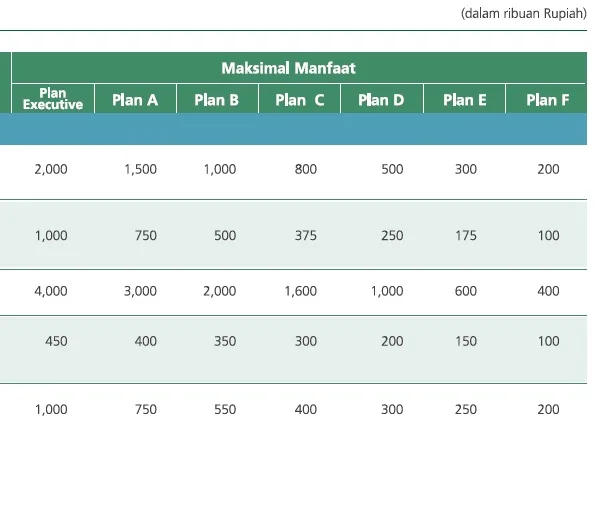Click the 600 value under Plan E
Screen dimensions: 601x523
466,291
